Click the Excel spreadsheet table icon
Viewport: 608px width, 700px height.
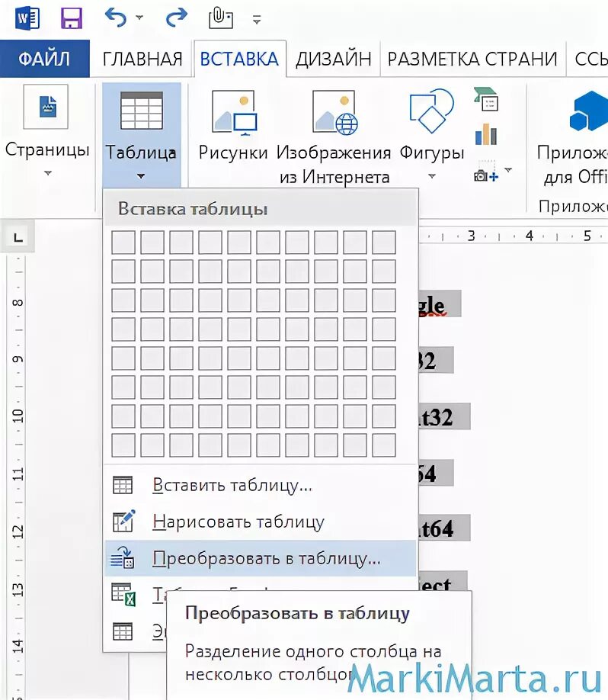pos(123,594)
